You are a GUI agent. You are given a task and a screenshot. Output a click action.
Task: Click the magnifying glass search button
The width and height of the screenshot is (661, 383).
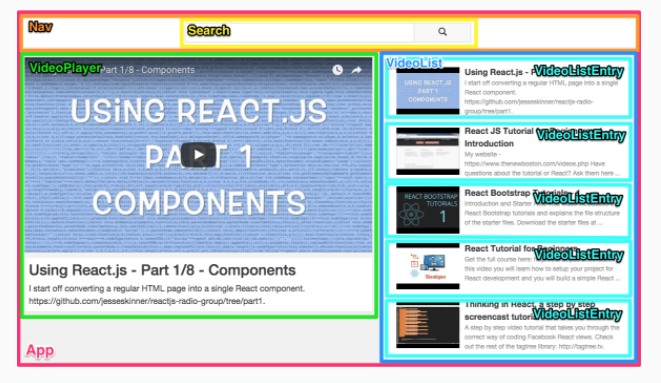coord(442,32)
